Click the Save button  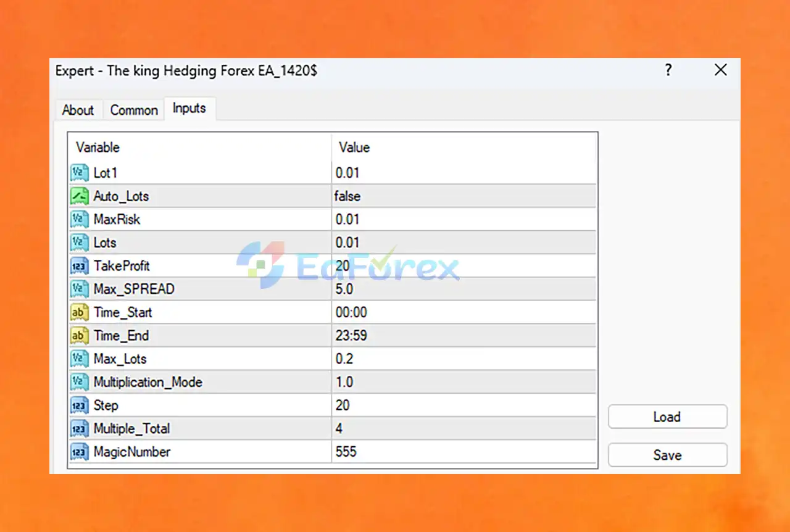667,455
